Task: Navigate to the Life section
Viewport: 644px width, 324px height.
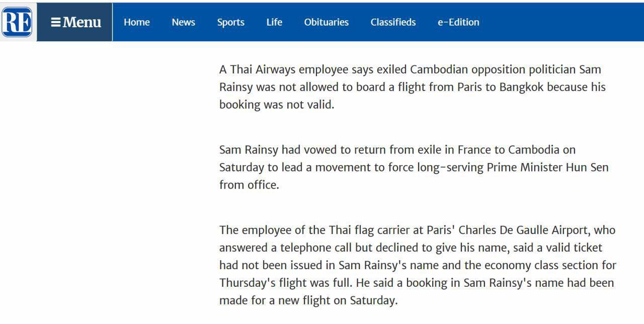Action: pos(274,22)
